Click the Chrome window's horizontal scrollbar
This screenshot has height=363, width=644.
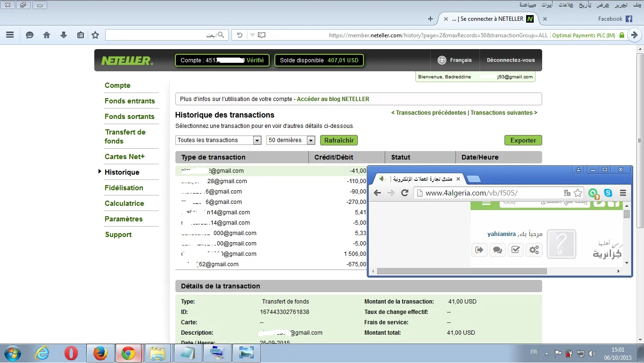462,271
